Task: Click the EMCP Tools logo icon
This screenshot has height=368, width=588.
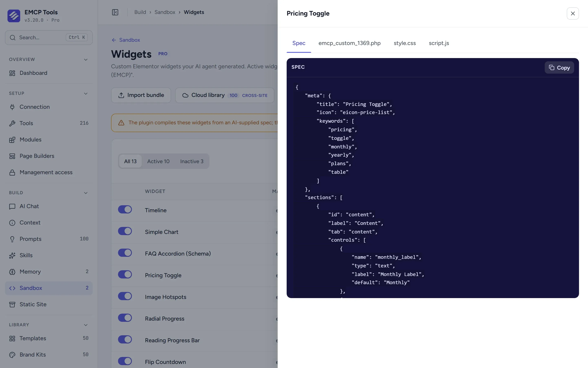Action: click(x=14, y=16)
